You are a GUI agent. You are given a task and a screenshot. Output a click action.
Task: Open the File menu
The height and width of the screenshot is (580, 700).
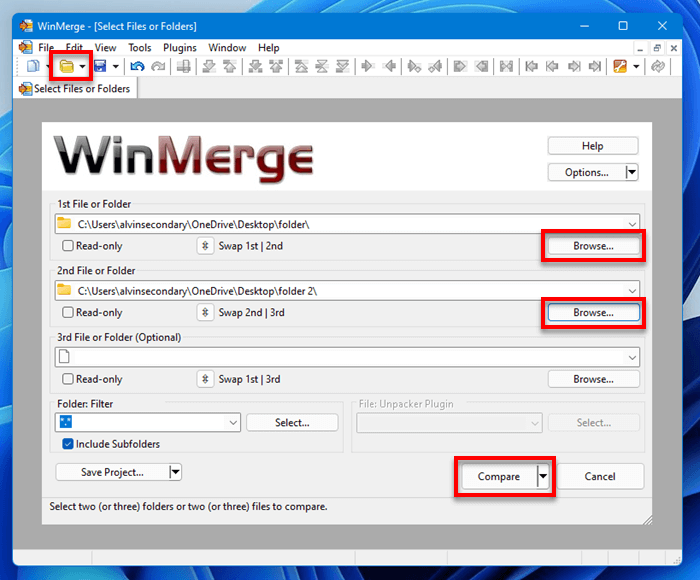[46, 48]
